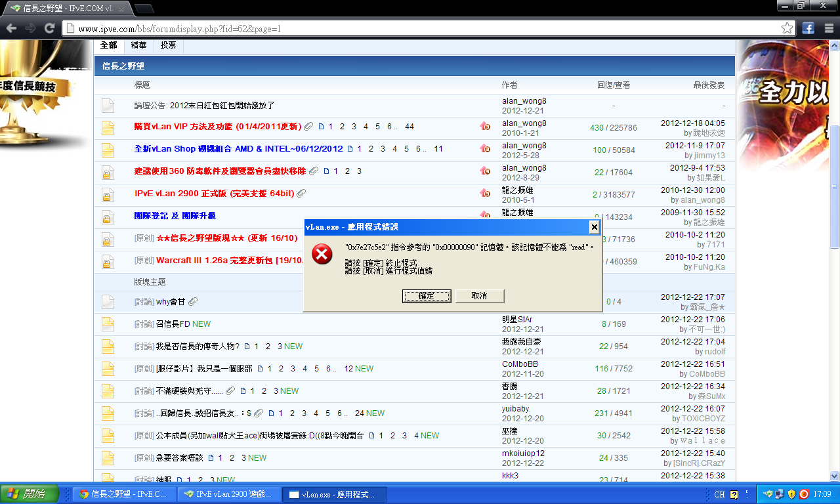Switch to the 全部 tab
The height and width of the screenshot is (504, 840).
(108, 45)
